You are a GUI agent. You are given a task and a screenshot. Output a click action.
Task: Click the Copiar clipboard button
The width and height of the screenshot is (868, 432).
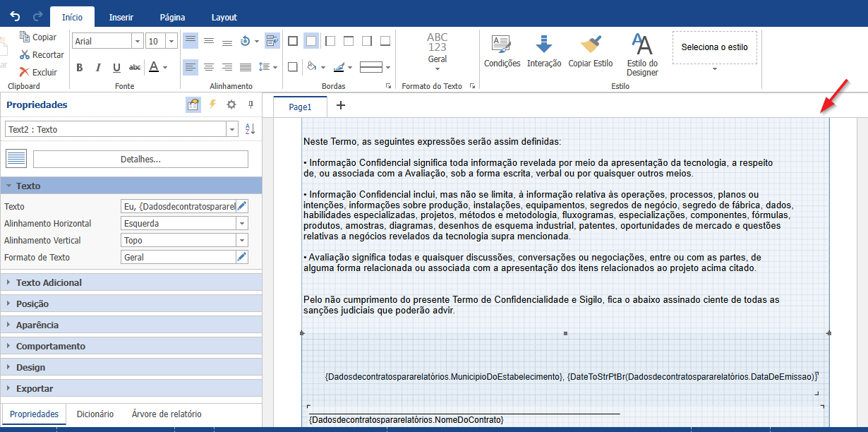38,37
